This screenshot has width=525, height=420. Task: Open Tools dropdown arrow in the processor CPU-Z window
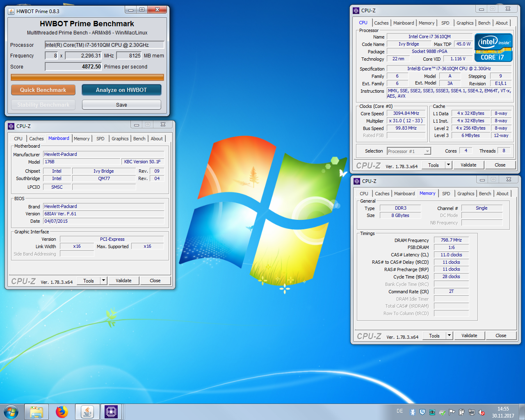click(x=448, y=165)
